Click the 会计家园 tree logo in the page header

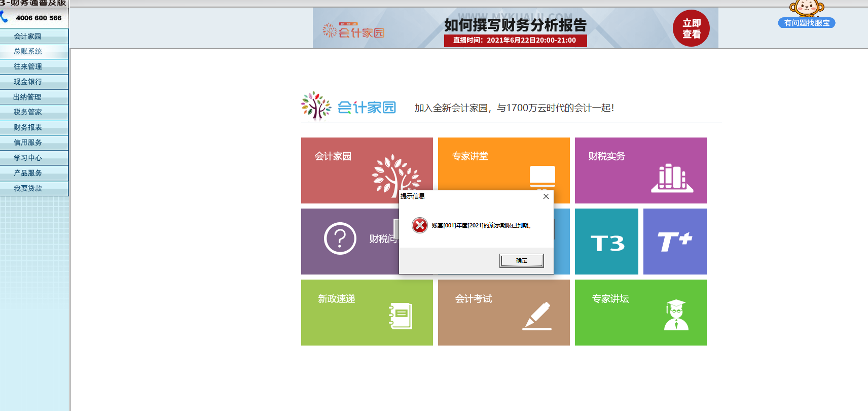pos(349,106)
